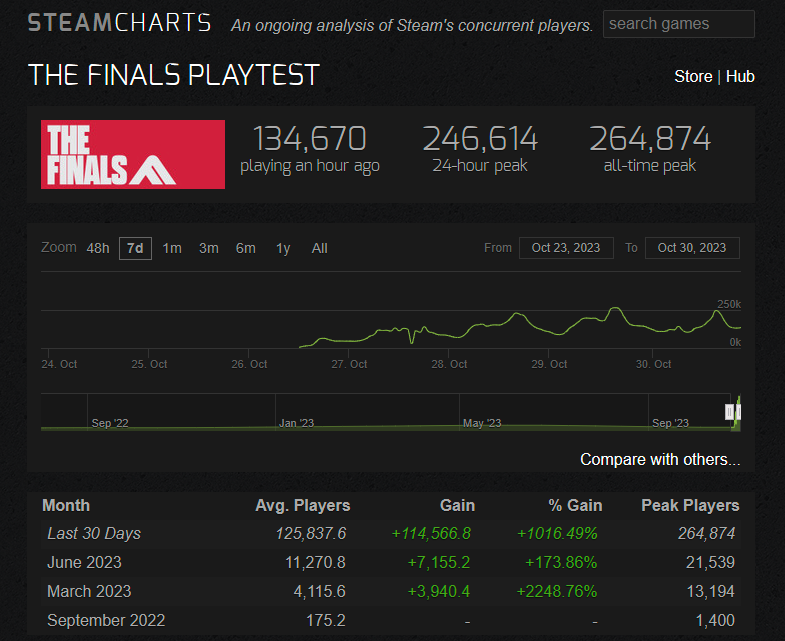Click the Sep '22 navigator label
This screenshot has width=785, height=641.
(110, 423)
